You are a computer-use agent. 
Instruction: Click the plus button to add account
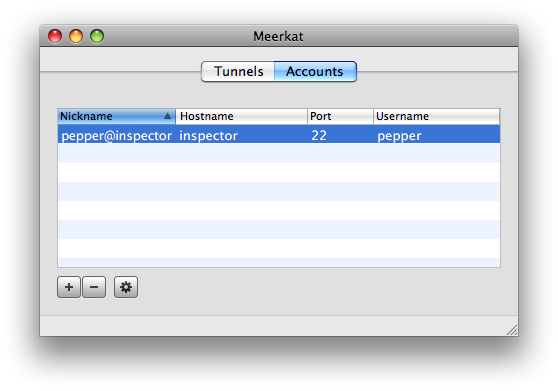tap(69, 287)
